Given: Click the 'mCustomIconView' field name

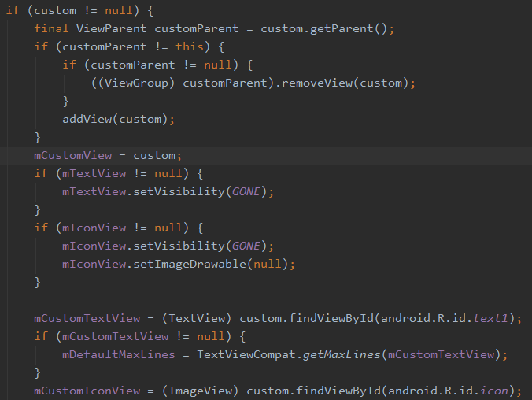Looking at the screenshot, I should pos(87,391).
